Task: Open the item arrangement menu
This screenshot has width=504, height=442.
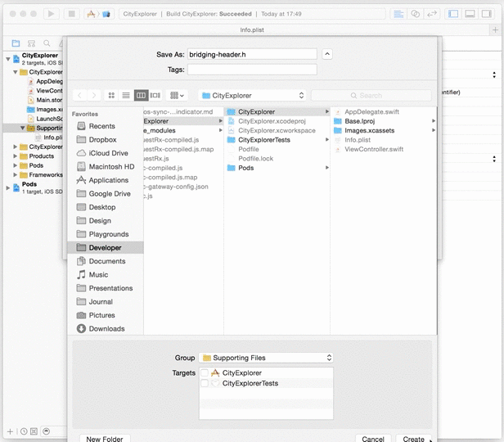Action: click(177, 96)
